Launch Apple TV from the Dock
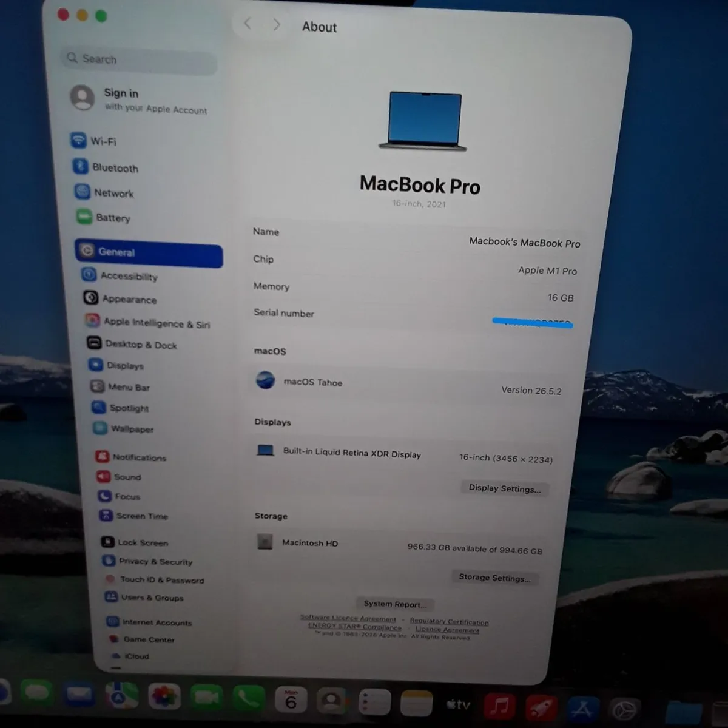 pos(459,704)
